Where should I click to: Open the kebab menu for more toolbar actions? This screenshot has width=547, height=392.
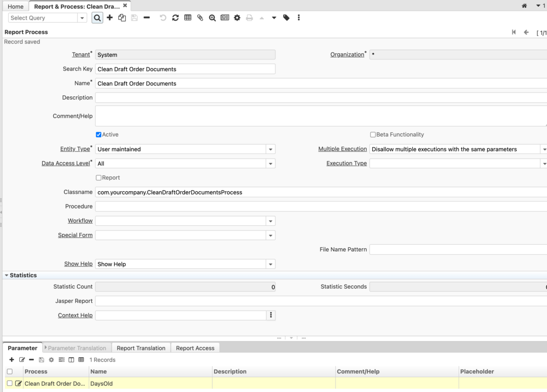(298, 17)
